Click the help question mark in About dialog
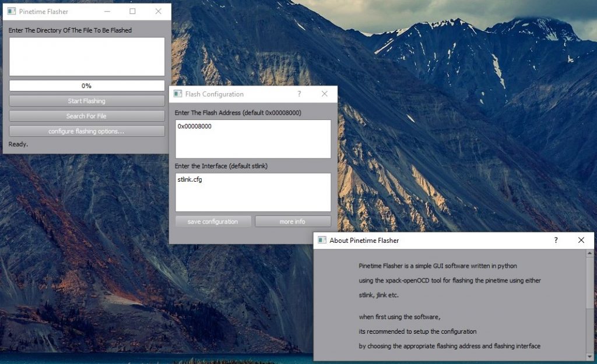Image resolution: width=597 pixels, height=364 pixels. 556,240
